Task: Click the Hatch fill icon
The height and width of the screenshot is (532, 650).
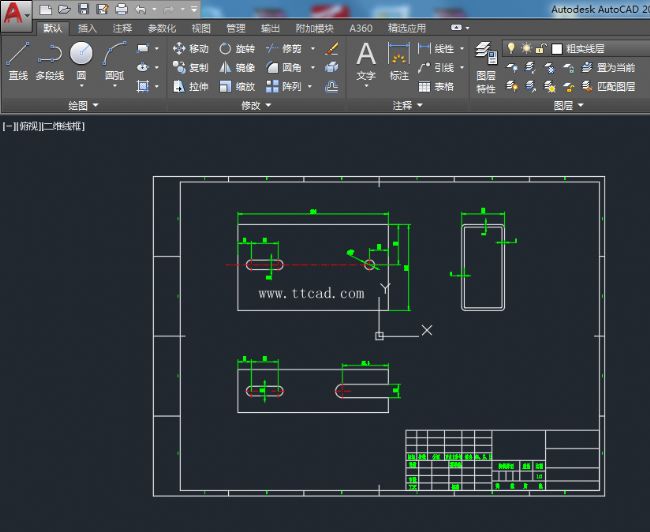Action: [x=143, y=86]
